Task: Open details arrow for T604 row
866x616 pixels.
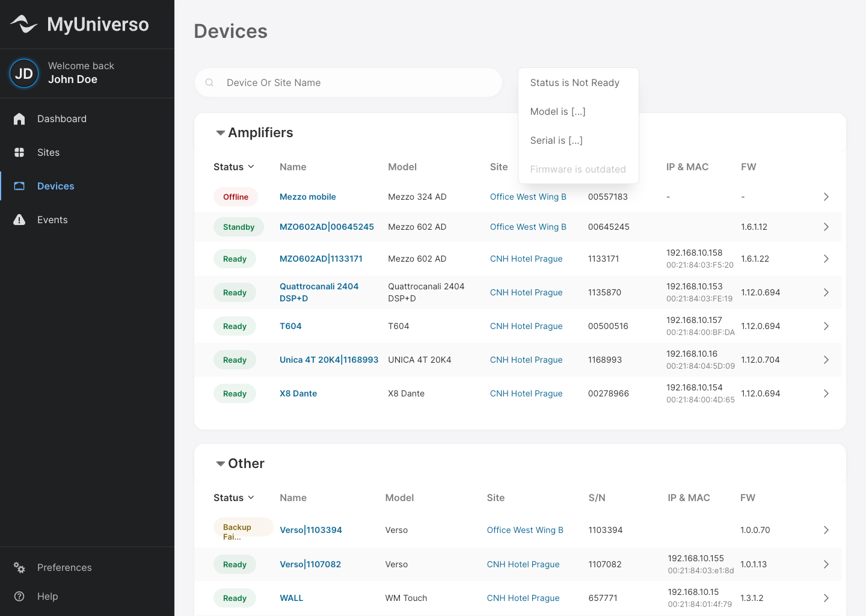Action: pyautogui.click(x=826, y=326)
